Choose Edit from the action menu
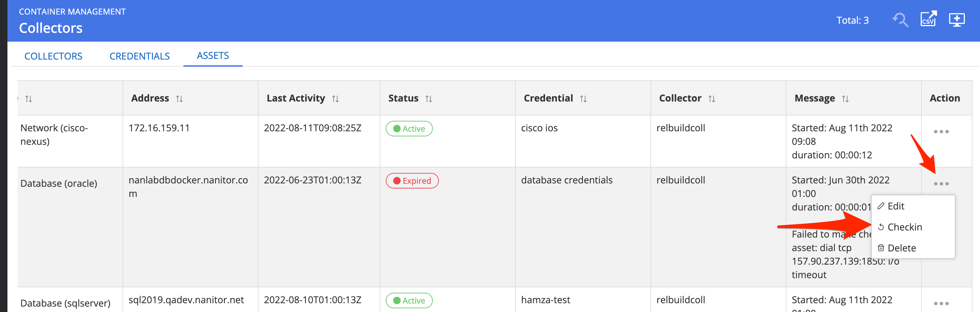 pos(895,206)
